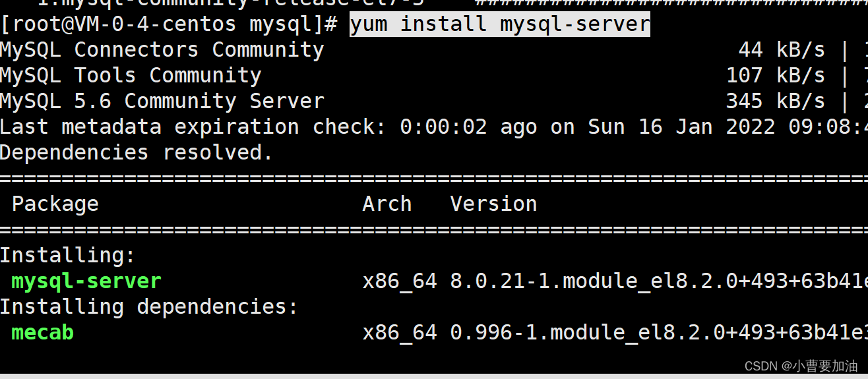Click x86_64 arch beside mysql-server
This screenshot has width=868, height=379.
coord(400,282)
